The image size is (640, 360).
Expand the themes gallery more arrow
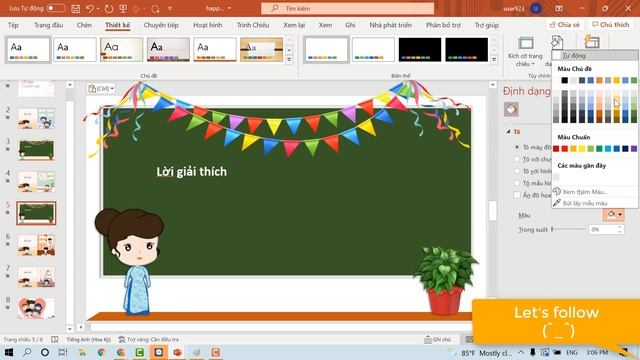289,60
